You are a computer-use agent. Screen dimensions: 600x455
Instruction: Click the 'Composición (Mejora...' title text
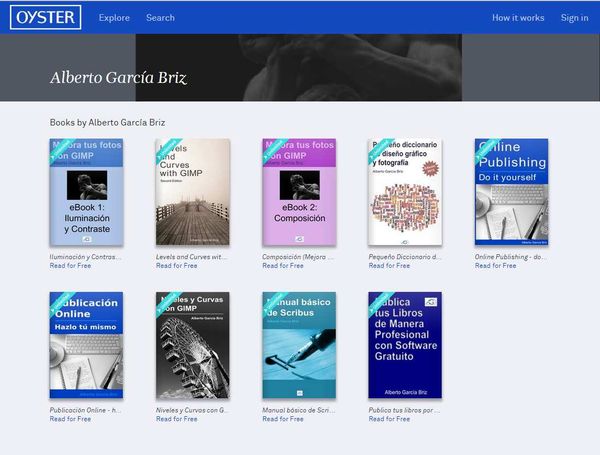[x=298, y=257]
